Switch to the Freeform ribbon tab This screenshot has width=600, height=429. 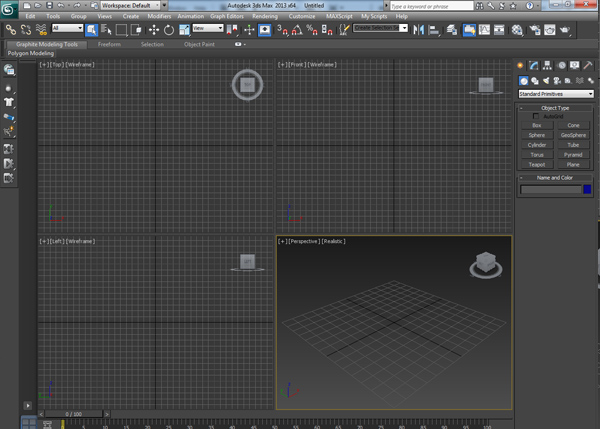pyautogui.click(x=109, y=44)
